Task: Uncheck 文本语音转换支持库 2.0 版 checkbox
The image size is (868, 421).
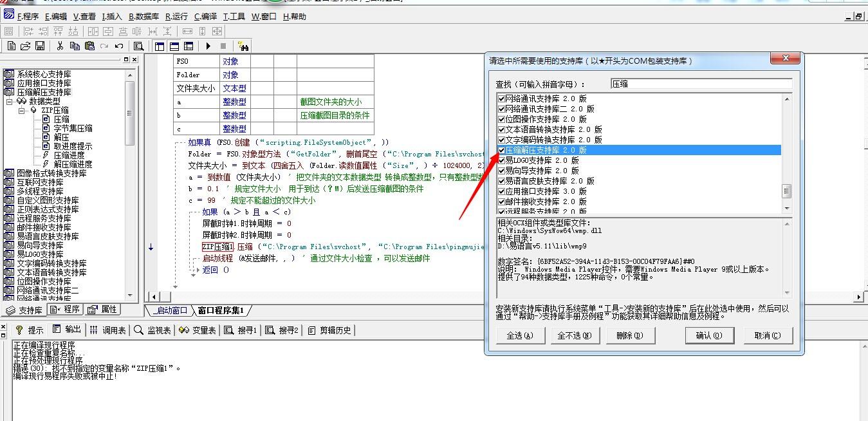Action: click(501, 129)
